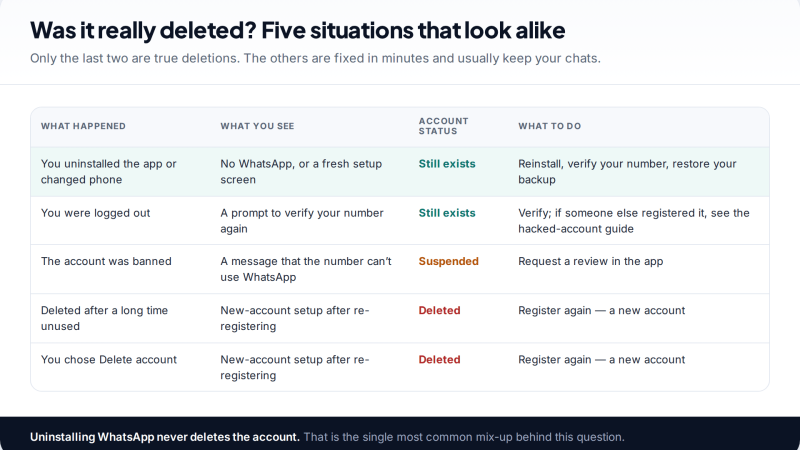Click the 'Still exists' status in the logged out row
Image resolution: width=800 pixels, height=450 pixels.
pyautogui.click(x=447, y=213)
